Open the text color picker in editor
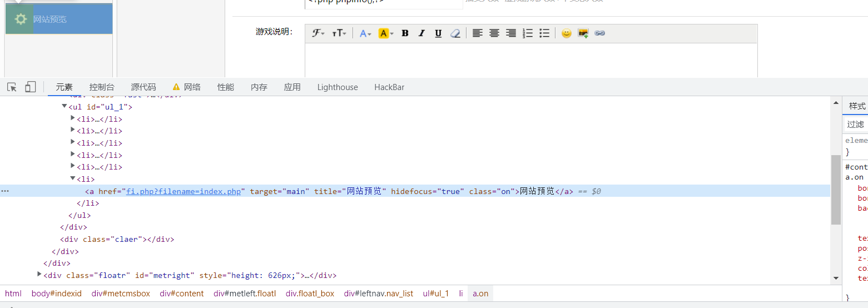The width and height of the screenshot is (868, 308). [365, 33]
